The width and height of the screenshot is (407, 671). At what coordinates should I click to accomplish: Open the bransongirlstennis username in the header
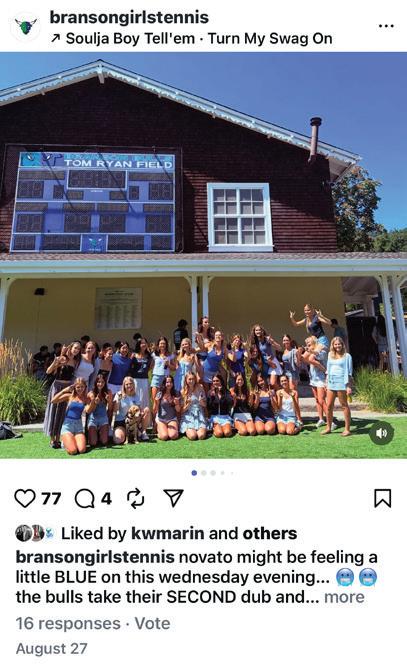[129, 17]
